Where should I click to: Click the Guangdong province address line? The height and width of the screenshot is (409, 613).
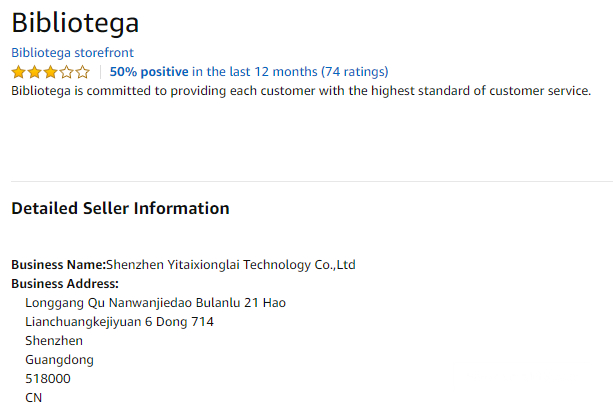(x=60, y=360)
